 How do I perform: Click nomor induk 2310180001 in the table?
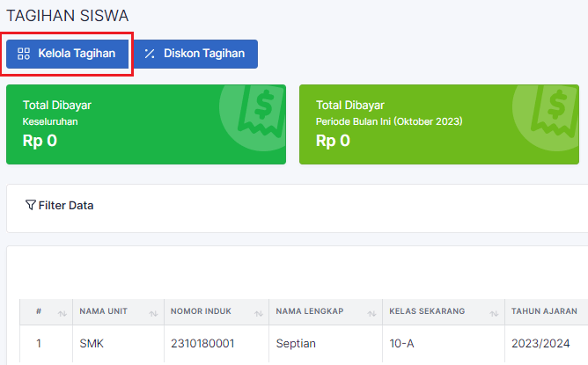203,343
